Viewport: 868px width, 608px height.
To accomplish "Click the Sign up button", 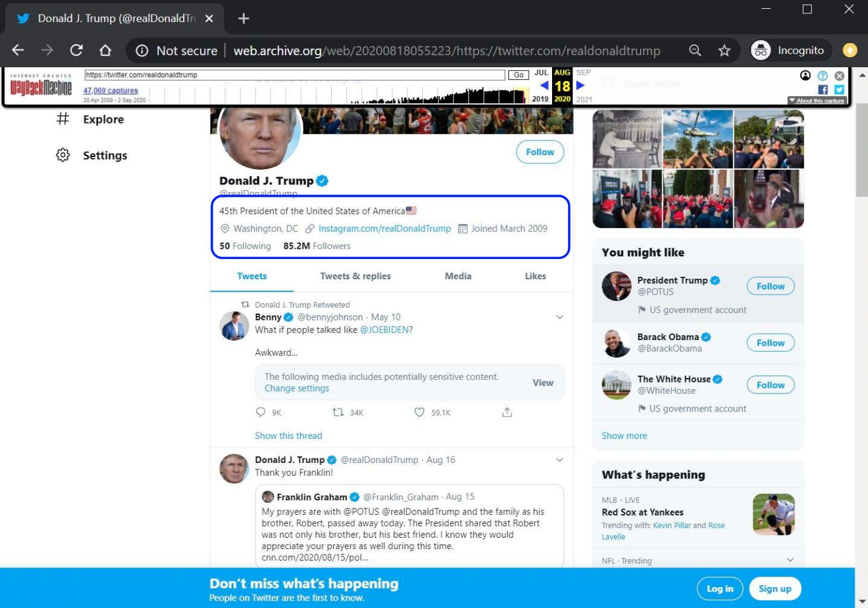I will coord(775,588).
